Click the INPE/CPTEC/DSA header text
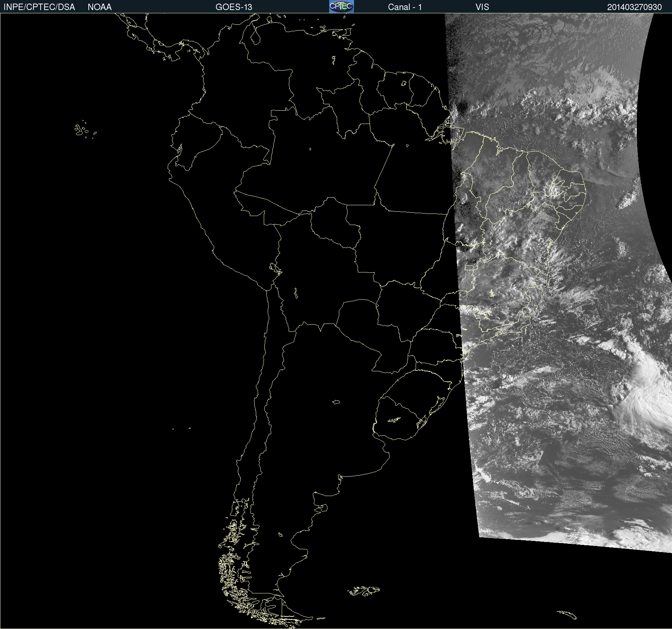 [x=39, y=7]
